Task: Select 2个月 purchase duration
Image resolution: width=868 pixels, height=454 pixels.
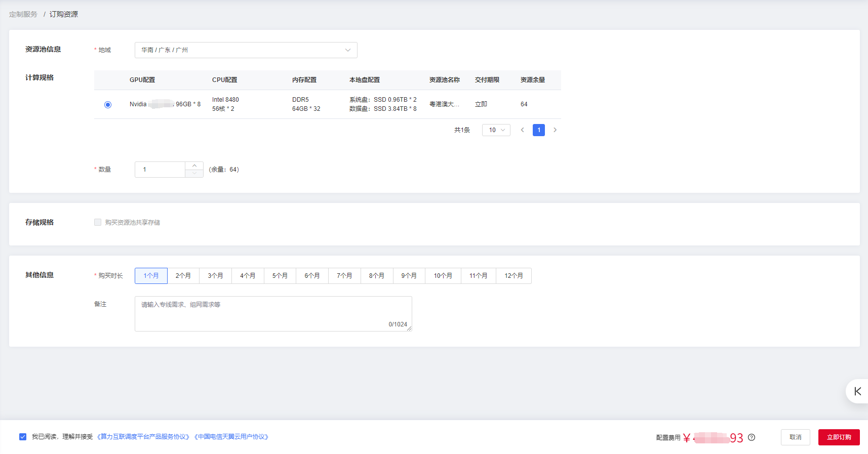Action: (183, 276)
